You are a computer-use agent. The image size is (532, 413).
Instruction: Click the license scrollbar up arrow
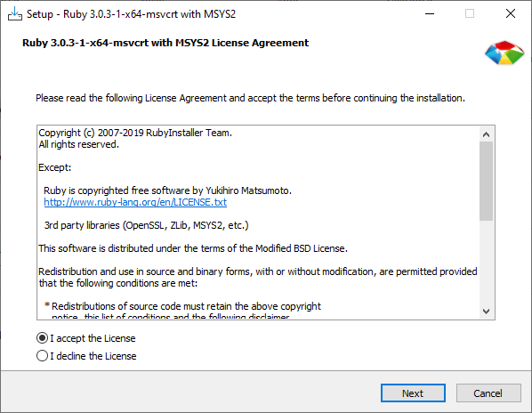[487, 134]
